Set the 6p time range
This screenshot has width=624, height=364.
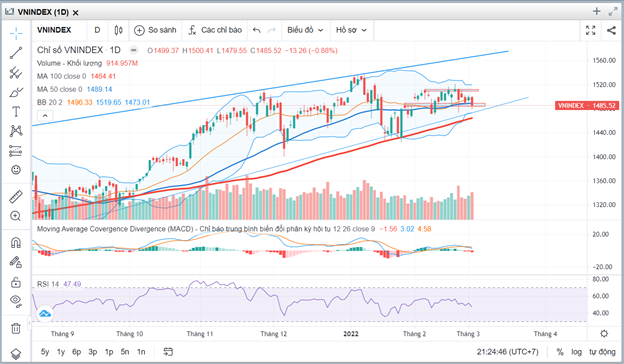pos(76,352)
